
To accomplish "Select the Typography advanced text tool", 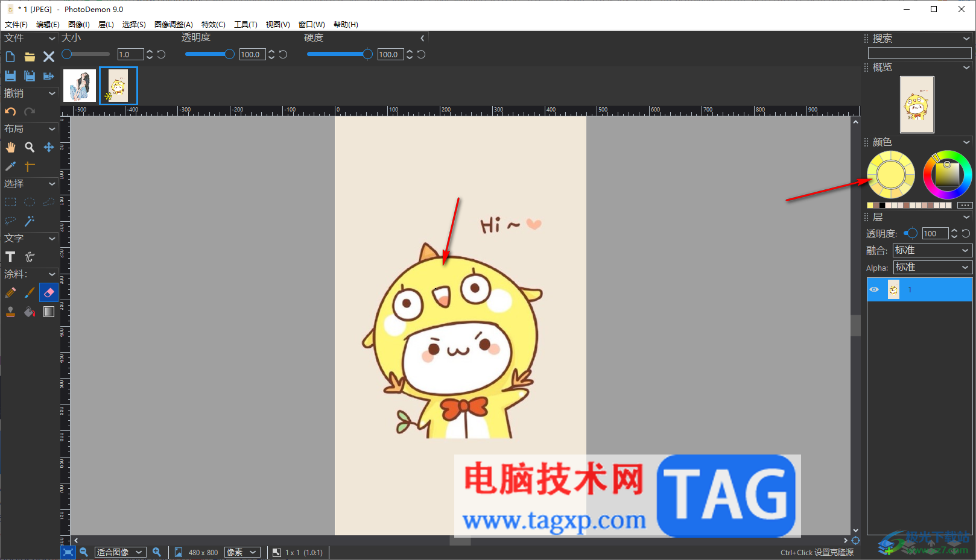I will [30, 257].
